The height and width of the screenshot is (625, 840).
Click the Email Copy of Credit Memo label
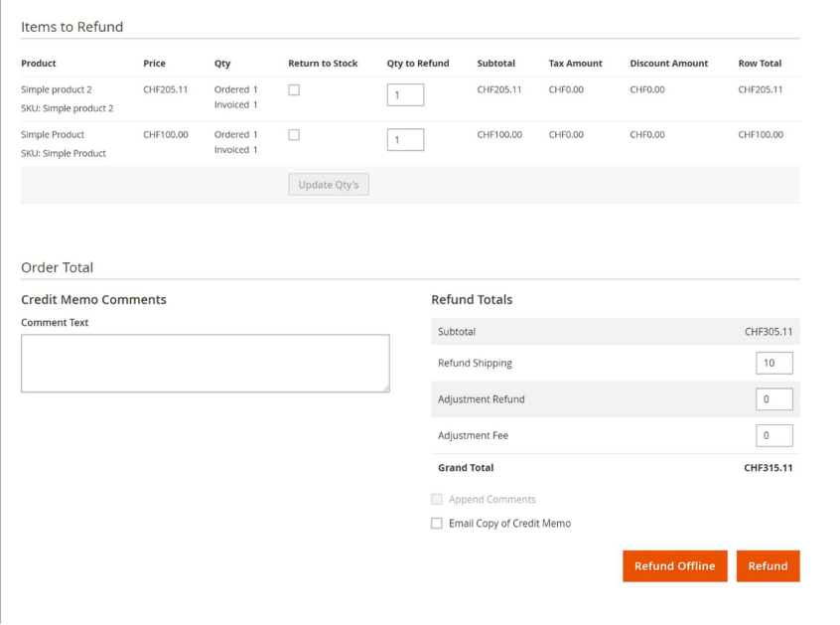pyautogui.click(x=509, y=524)
